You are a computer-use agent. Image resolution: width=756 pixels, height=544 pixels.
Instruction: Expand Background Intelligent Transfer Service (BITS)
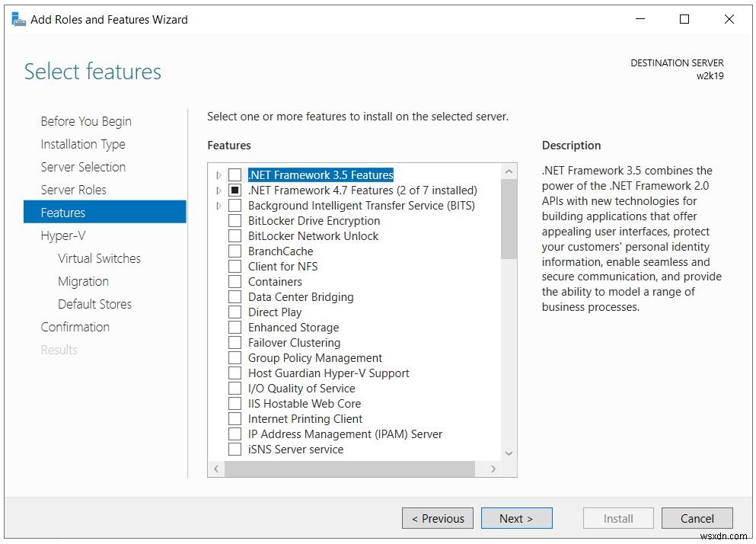(218, 205)
